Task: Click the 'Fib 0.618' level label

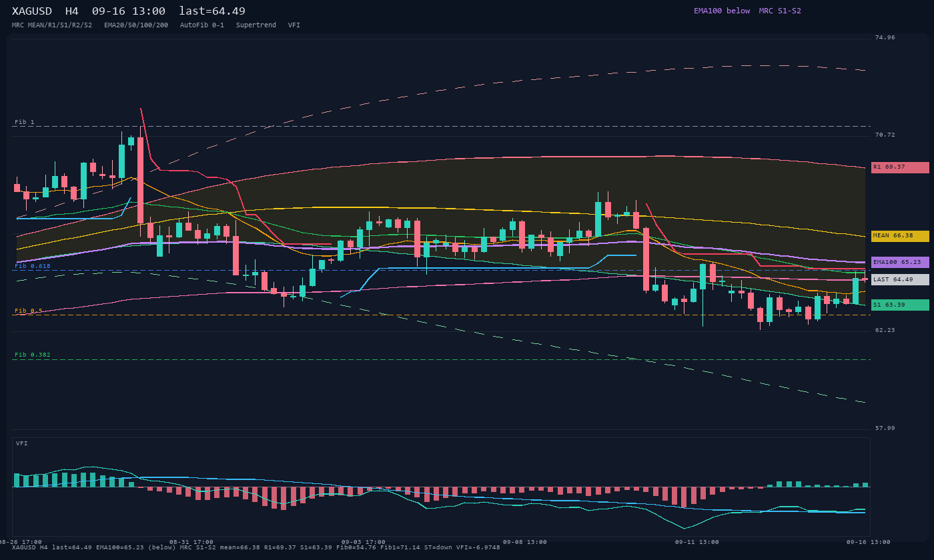Action: coord(33,266)
